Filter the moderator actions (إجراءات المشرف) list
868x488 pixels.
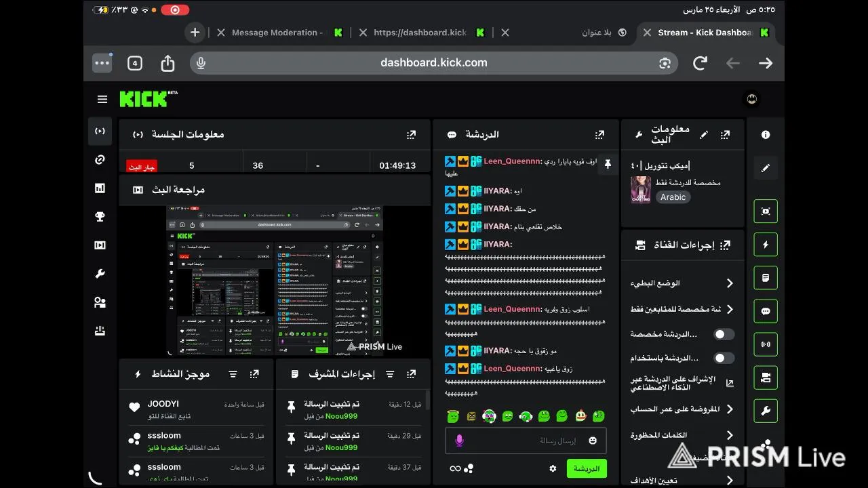pyautogui.click(x=390, y=373)
